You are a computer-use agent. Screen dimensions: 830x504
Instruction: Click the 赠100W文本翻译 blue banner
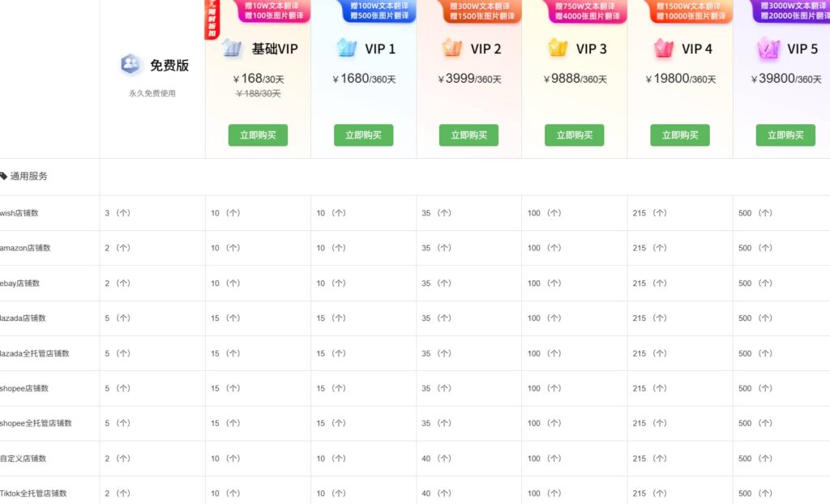(x=379, y=11)
